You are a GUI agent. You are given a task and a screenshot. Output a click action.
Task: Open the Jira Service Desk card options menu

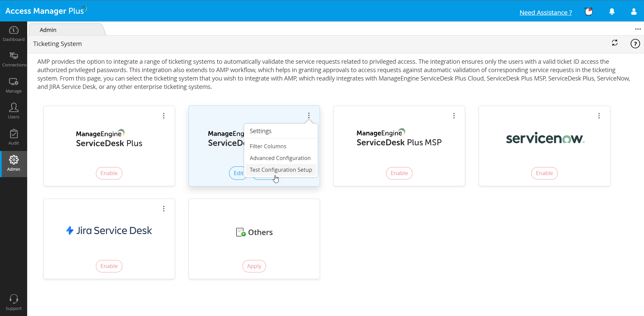[x=164, y=209]
